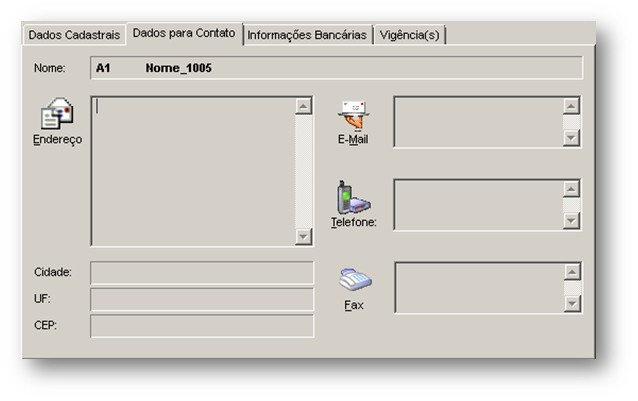This screenshot has height=401, width=638.
Task: Click the CEP input field
Action: pos(201,326)
